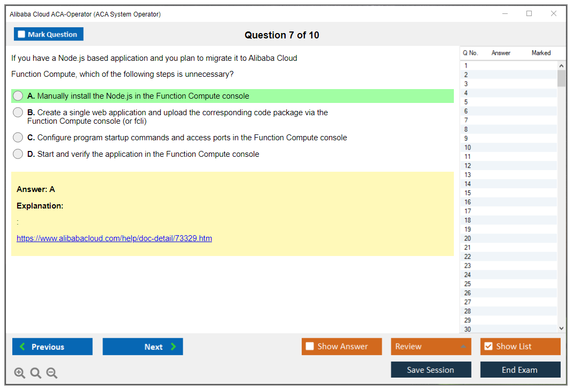Pick option C for startup commands
Viewport: 574px width, 392px height.
click(x=18, y=138)
